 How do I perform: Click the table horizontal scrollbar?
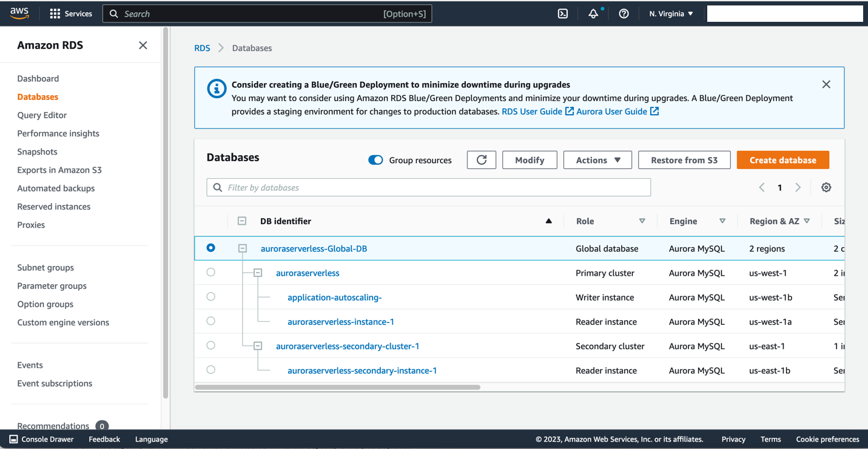337,387
